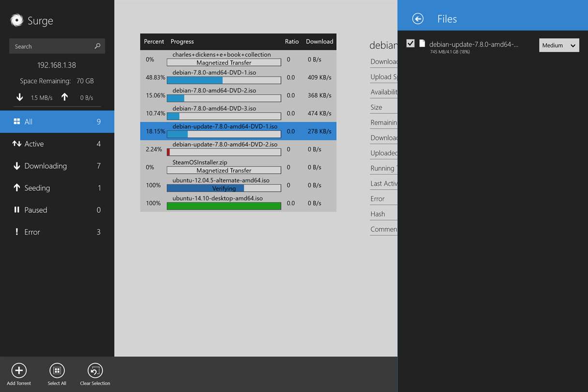Show Paused torrents filter

pyautogui.click(x=57, y=210)
